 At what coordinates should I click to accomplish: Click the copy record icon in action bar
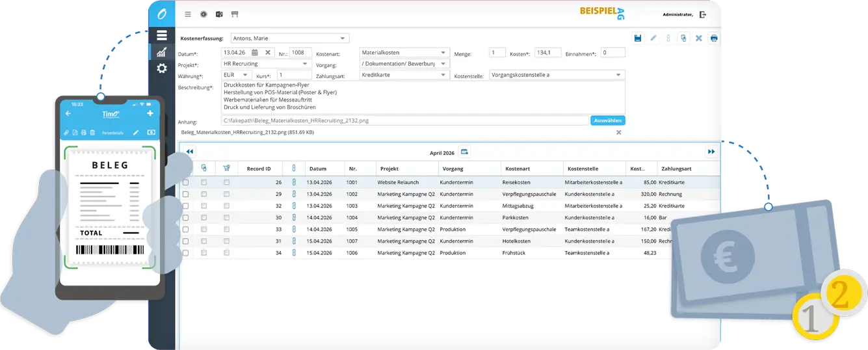tap(683, 38)
